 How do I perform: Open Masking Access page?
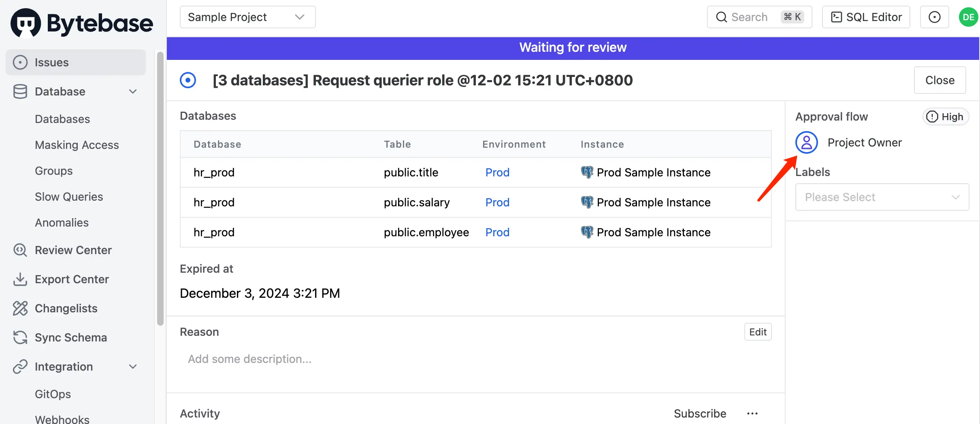(x=77, y=145)
